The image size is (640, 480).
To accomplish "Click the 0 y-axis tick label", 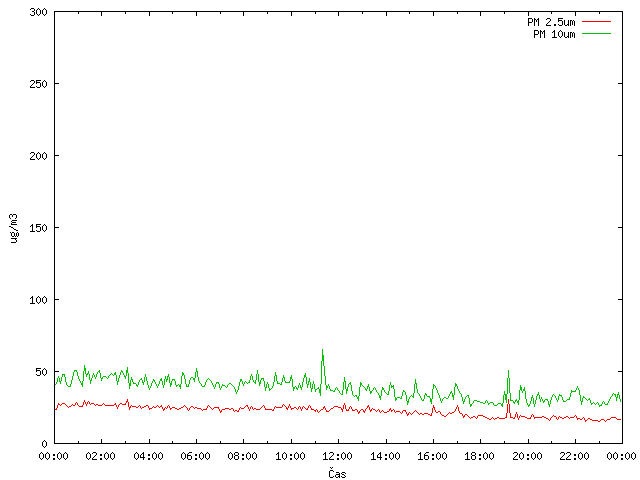I will [x=44, y=444].
